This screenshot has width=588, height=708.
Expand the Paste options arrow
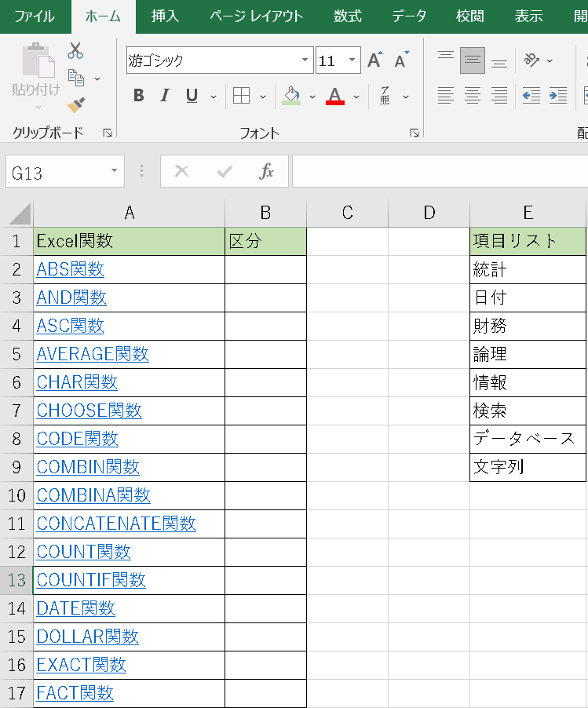coord(38,108)
